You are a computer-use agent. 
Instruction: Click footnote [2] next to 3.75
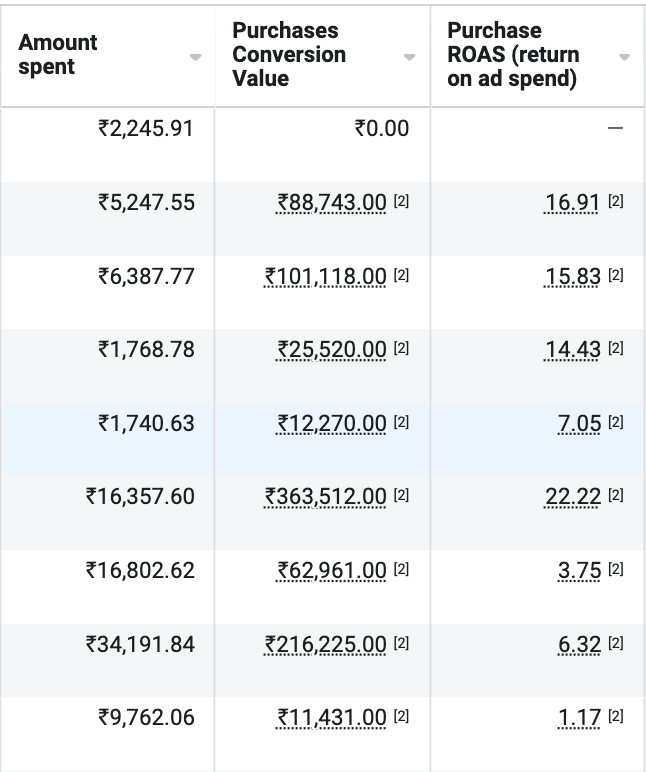616,570
